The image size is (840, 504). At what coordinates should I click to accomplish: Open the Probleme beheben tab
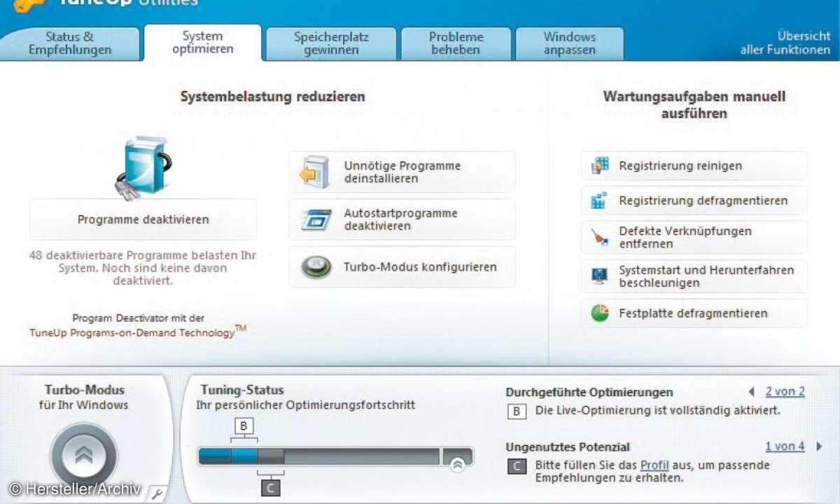[456, 44]
